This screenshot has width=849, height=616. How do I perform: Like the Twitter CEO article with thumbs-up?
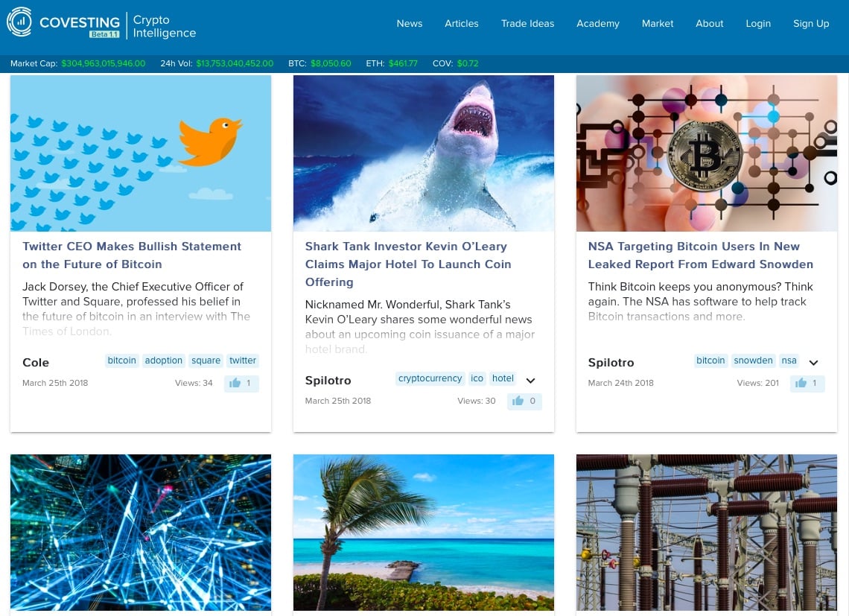(x=241, y=383)
